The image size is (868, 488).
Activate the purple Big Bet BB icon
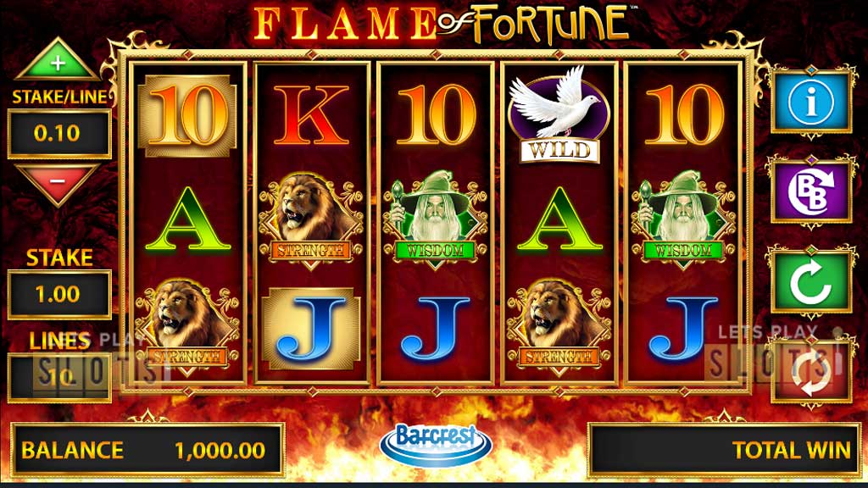point(811,191)
